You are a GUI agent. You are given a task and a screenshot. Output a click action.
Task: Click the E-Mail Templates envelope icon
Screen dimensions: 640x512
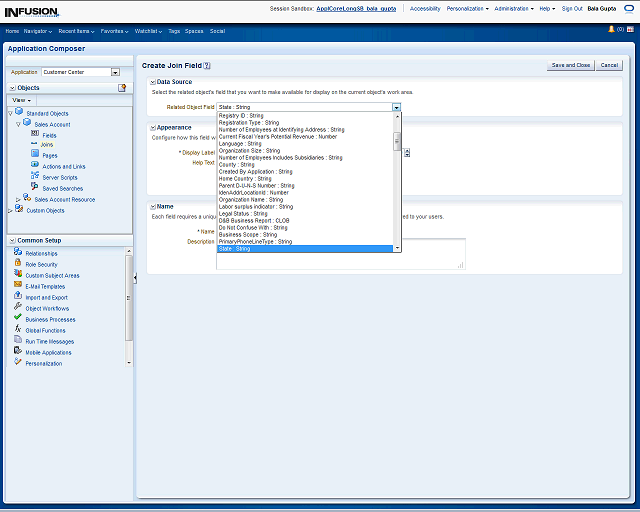coord(18,286)
